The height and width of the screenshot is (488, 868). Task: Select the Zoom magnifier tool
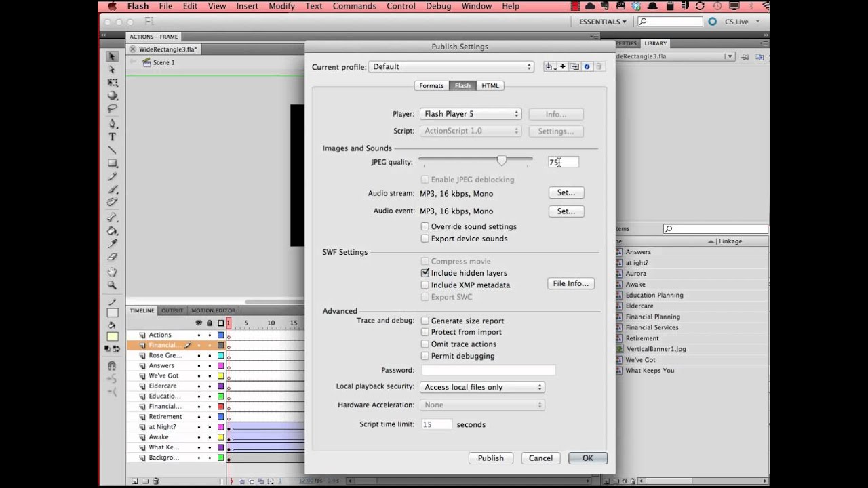pos(113,285)
